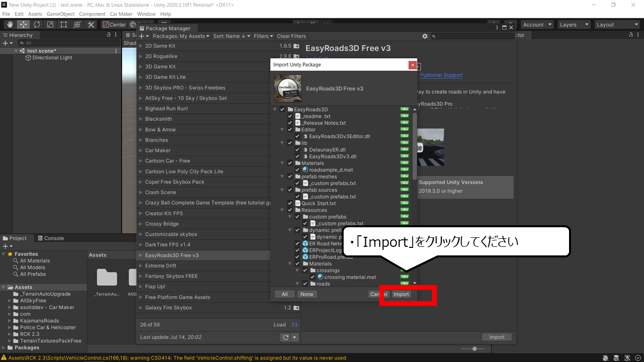Collapse the crossings folder in import tree
The image size is (644, 362).
(298, 270)
